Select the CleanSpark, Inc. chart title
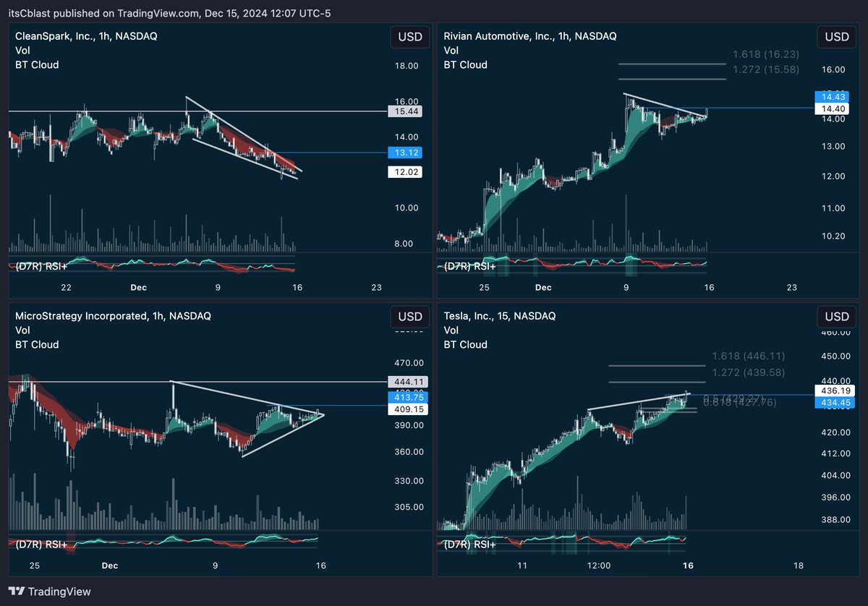Screen dimensions: 868x606 point(87,35)
